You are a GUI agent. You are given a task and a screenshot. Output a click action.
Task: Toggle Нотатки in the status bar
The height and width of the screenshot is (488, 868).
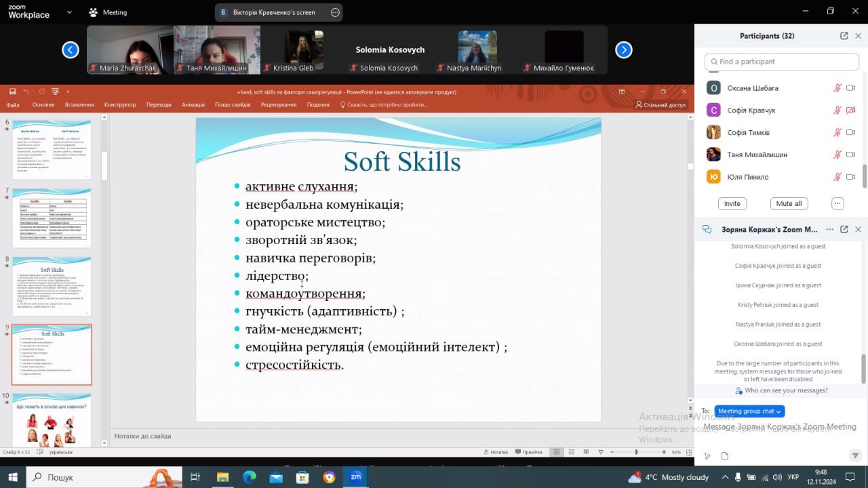[498, 451]
